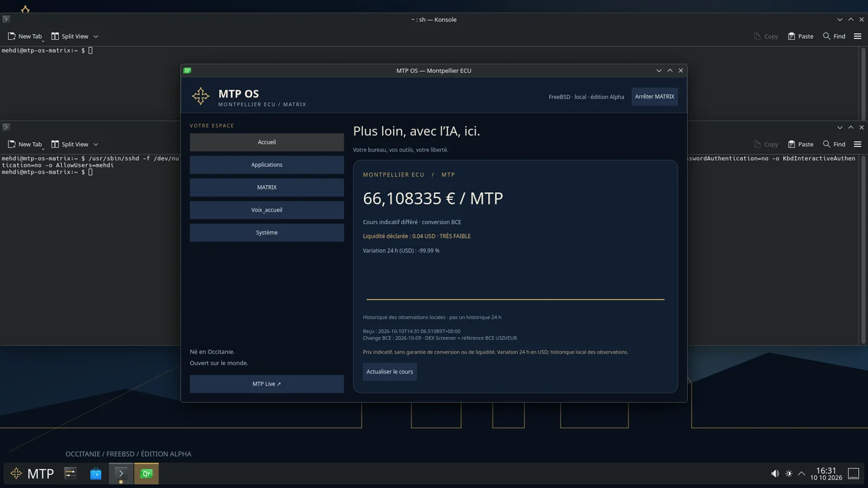Switch to Konsole via its taskbar icon
The height and width of the screenshot is (488, 868).
[x=121, y=474]
